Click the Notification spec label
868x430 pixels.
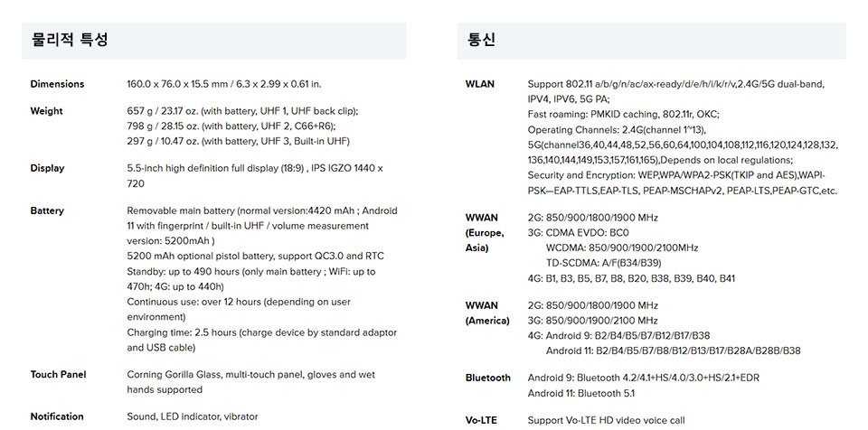click(57, 416)
